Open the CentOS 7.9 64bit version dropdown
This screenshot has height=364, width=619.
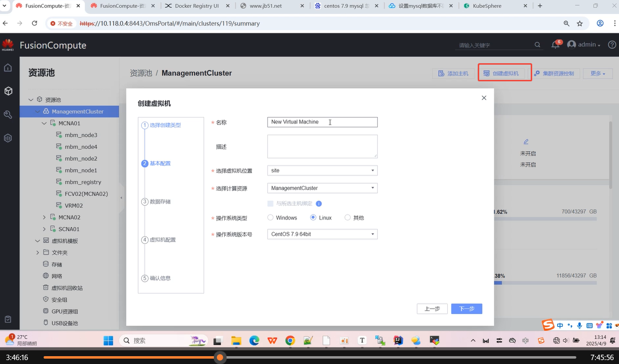tap(322, 234)
